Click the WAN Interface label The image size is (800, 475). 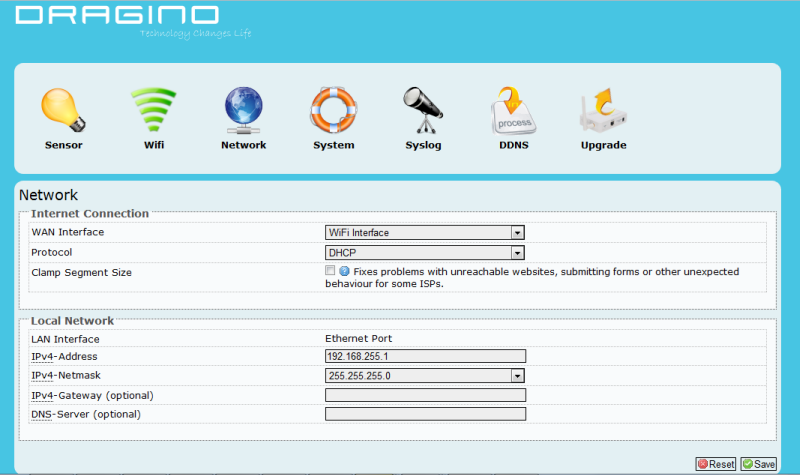pyautogui.click(x=67, y=232)
